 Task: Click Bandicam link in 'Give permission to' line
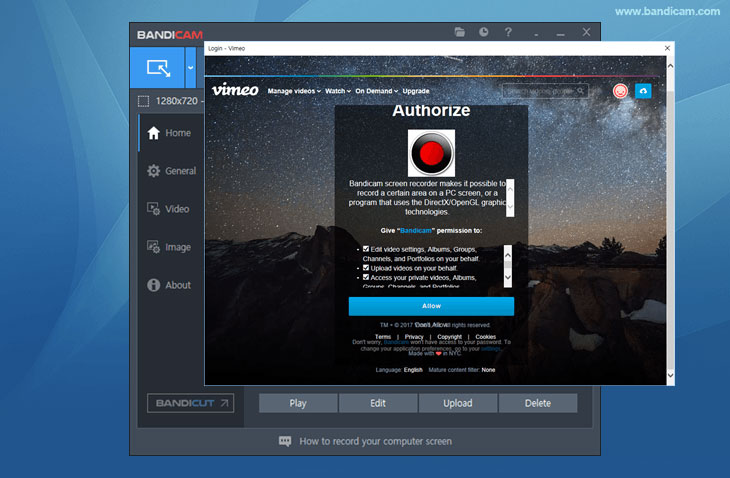[x=416, y=231]
